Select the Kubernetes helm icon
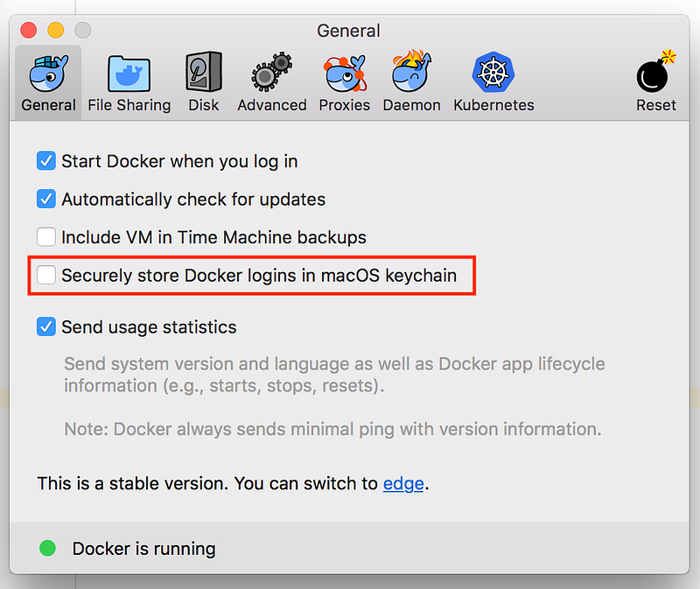This screenshot has width=700, height=589. coord(493,72)
